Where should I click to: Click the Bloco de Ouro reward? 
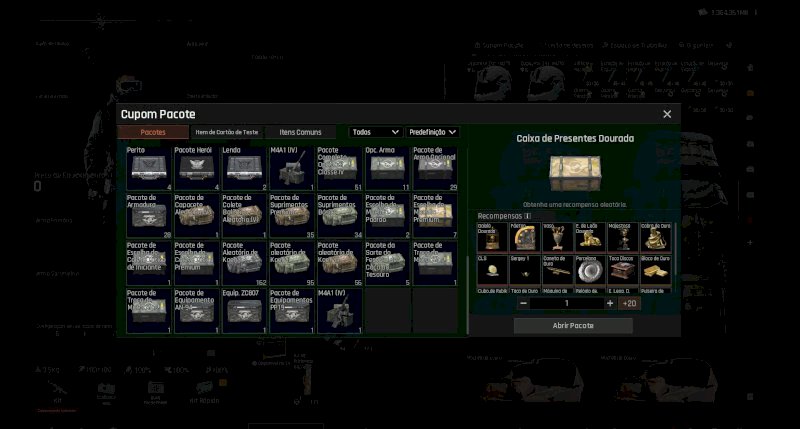[x=656, y=270]
